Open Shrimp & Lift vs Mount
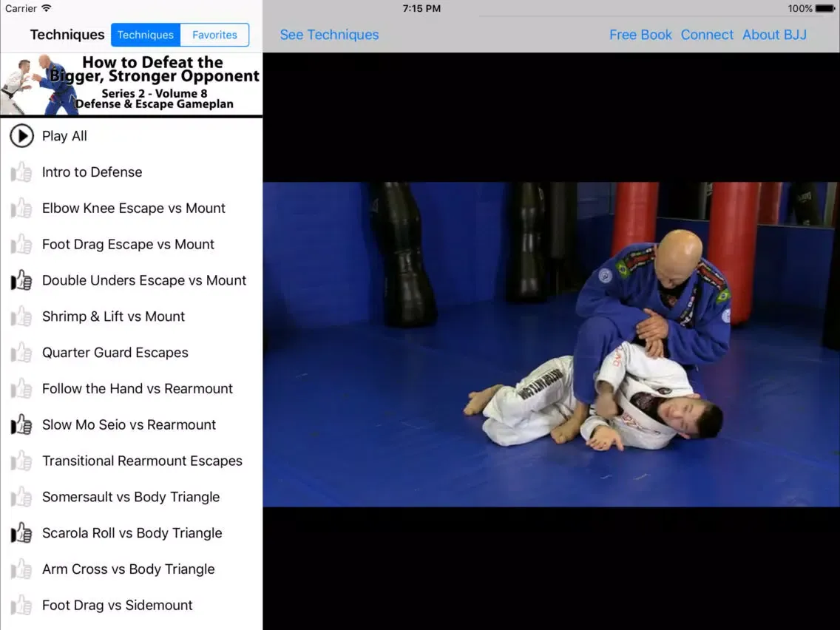Viewport: 840px width, 630px height. pos(113,316)
